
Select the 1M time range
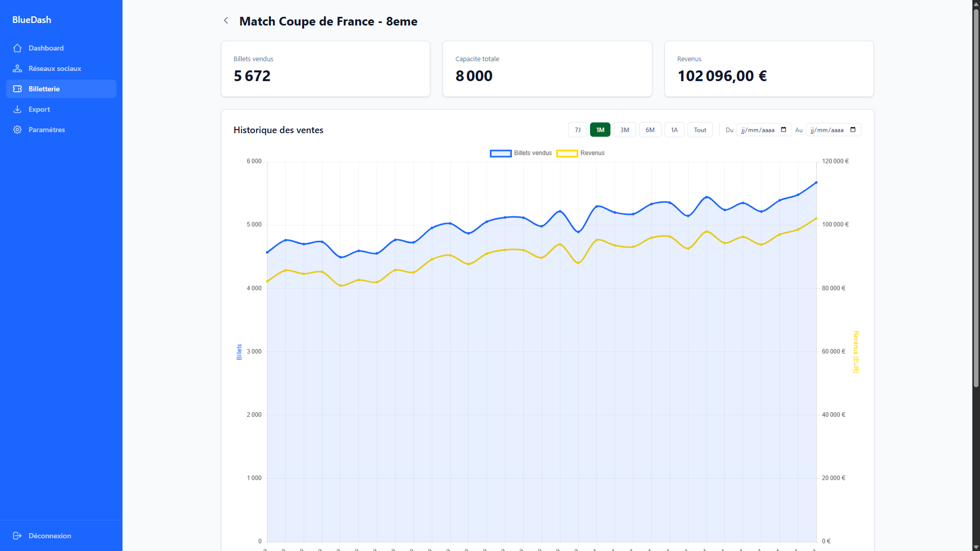tap(600, 130)
